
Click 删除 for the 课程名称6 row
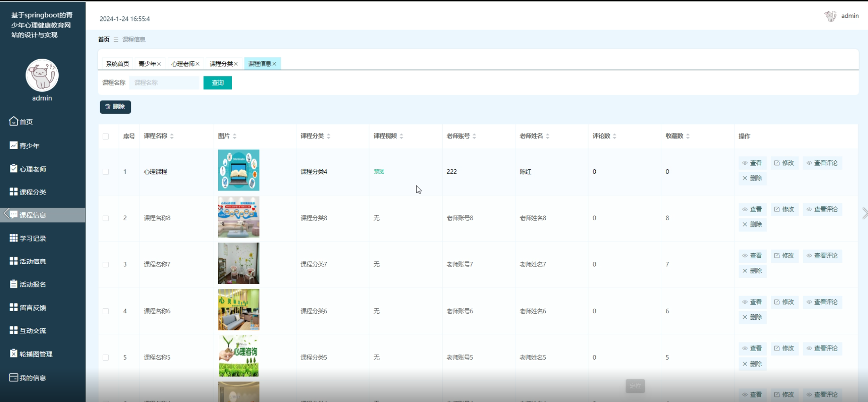point(752,317)
